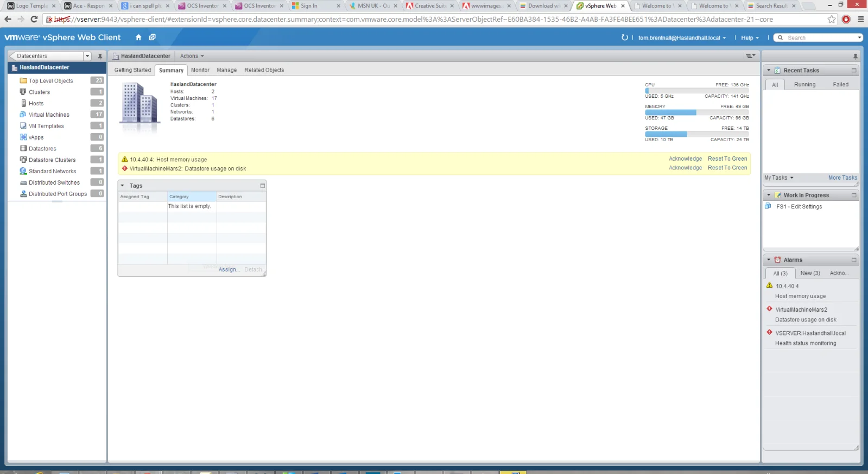Collapse the Work In Progress section
The height and width of the screenshot is (474, 868).
coord(769,195)
